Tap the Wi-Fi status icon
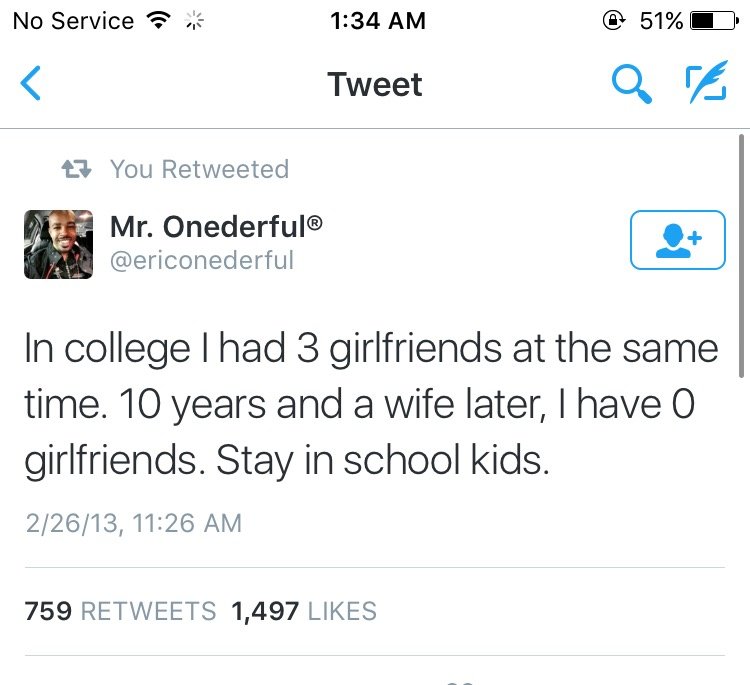750x685 pixels. [x=156, y=21]
